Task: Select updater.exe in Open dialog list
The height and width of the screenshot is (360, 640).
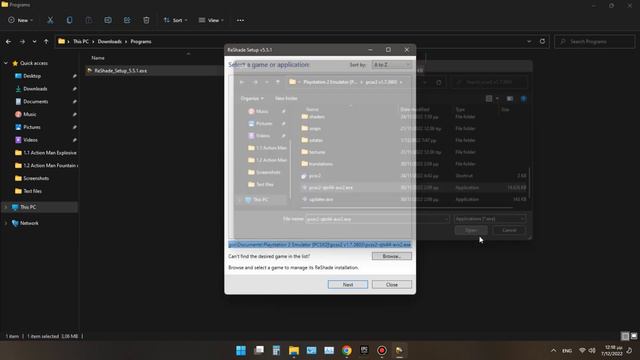Action: tap(321, 199)
